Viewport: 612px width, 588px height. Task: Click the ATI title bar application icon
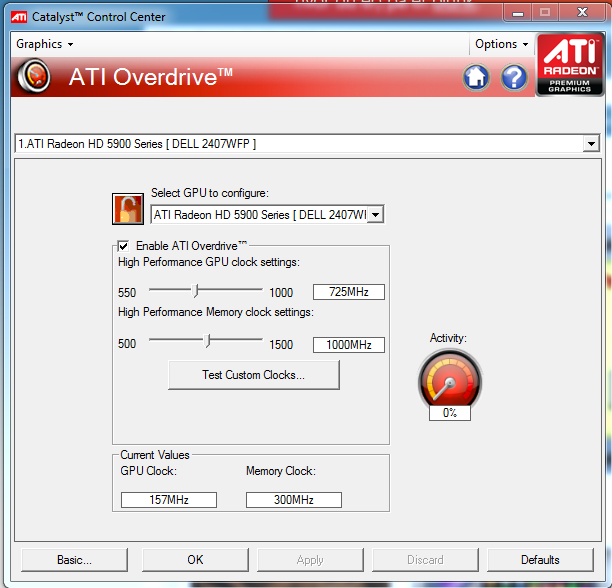(19, 17)
